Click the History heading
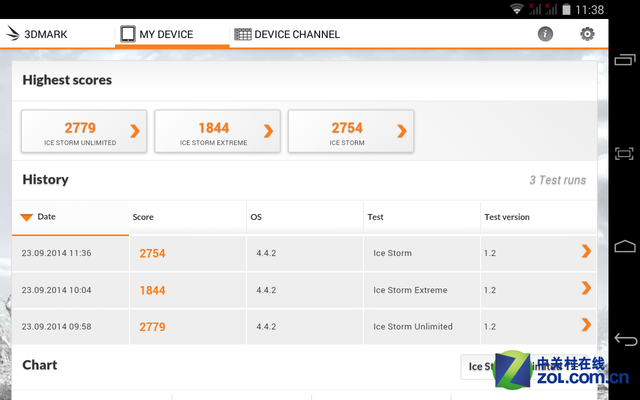This screenshot has width=640, height=400. pos(45,180)
